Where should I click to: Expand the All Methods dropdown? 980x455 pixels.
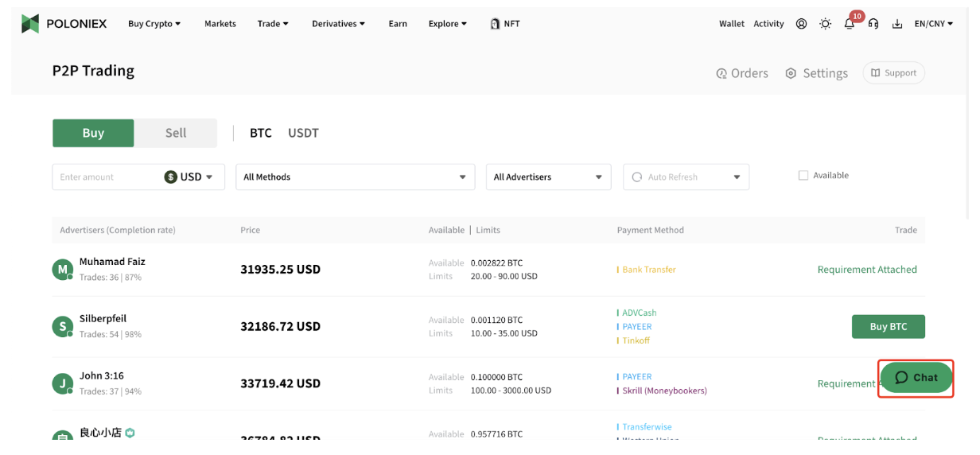(355, 177)
